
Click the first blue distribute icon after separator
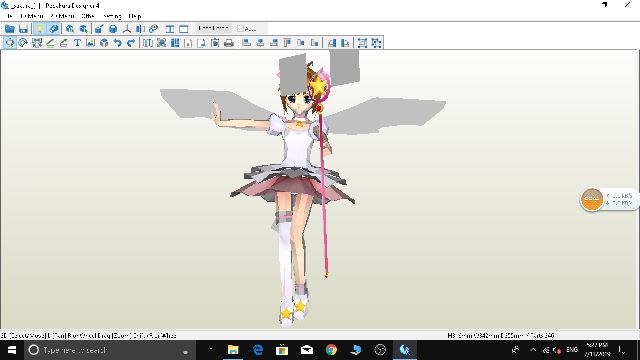coord(332,42)
